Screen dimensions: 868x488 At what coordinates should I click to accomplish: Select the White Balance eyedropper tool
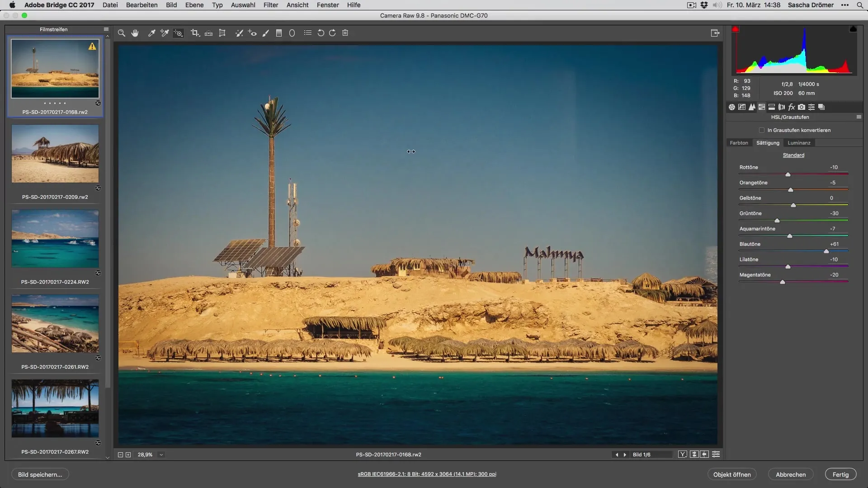pyautogui.click(x=152, y=33)
